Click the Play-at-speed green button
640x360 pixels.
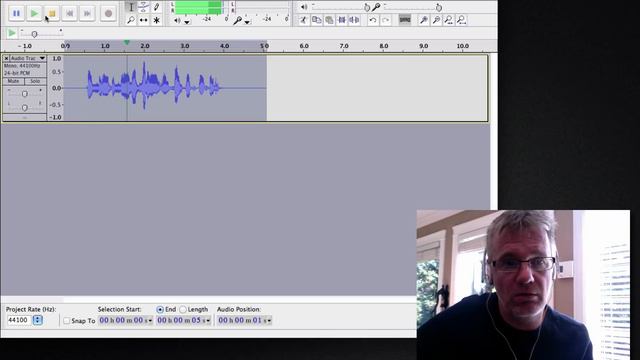(12, 33)
